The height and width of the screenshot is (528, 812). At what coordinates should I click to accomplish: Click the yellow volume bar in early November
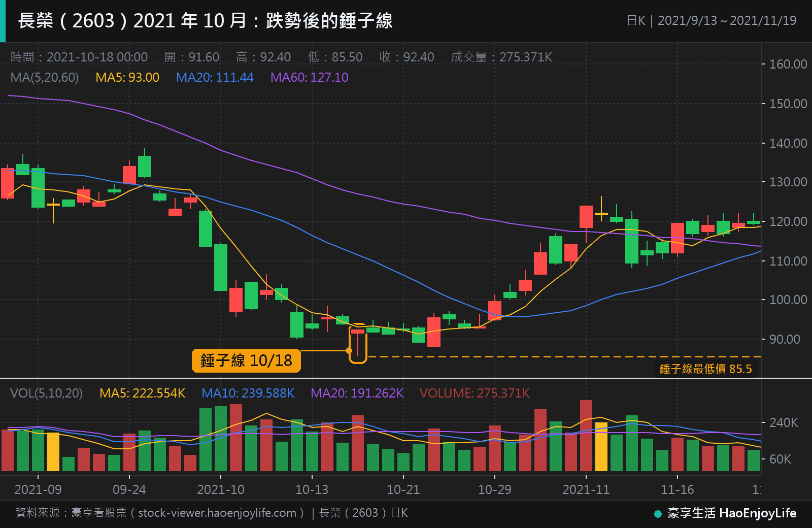tap(601, 447)
